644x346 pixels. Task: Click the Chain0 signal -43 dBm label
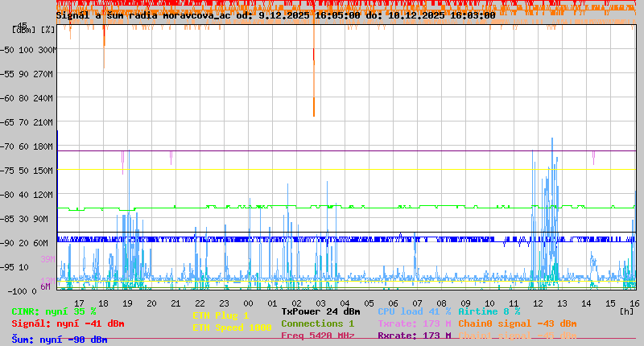(x=517, y=323)
